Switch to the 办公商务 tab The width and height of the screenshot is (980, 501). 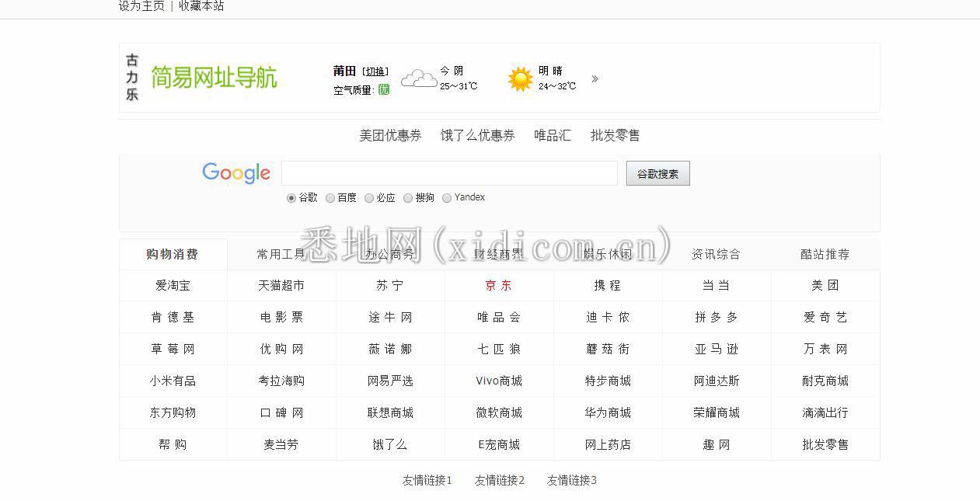point(390,254)
